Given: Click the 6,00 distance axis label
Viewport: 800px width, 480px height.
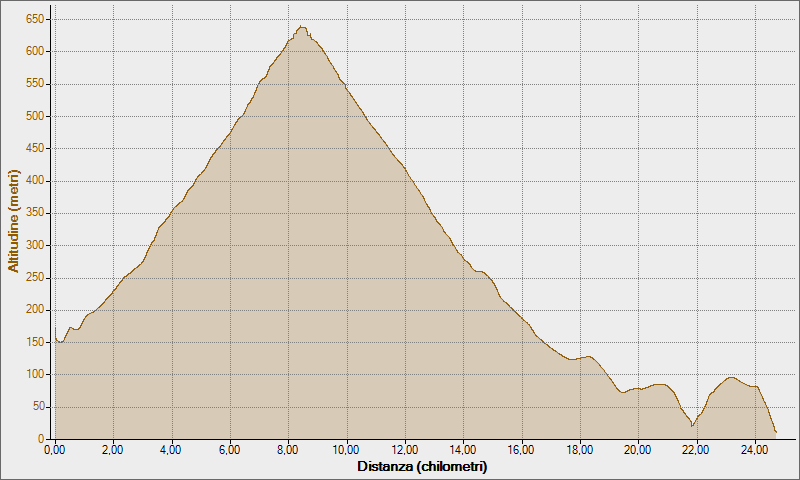Looking at the screenshot, I should click(x=230, y=450).
